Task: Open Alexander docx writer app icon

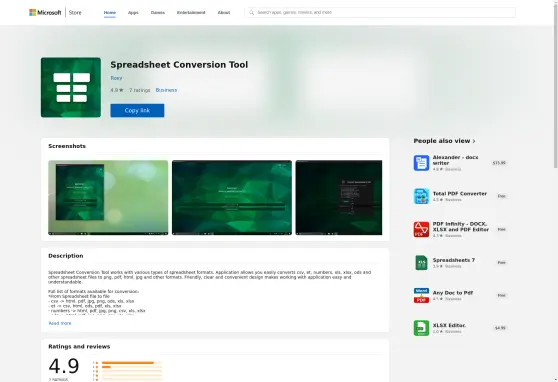Action: (421, 163)
